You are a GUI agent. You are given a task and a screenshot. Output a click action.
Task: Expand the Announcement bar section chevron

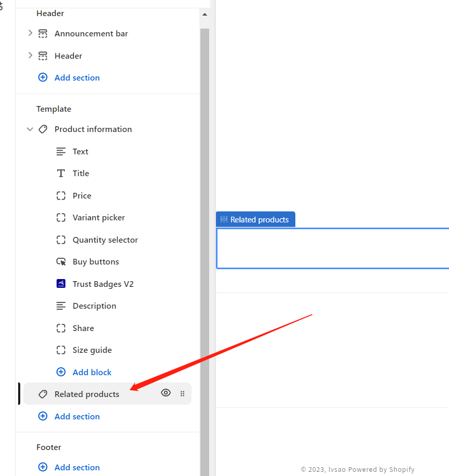[x=30, y=33]
